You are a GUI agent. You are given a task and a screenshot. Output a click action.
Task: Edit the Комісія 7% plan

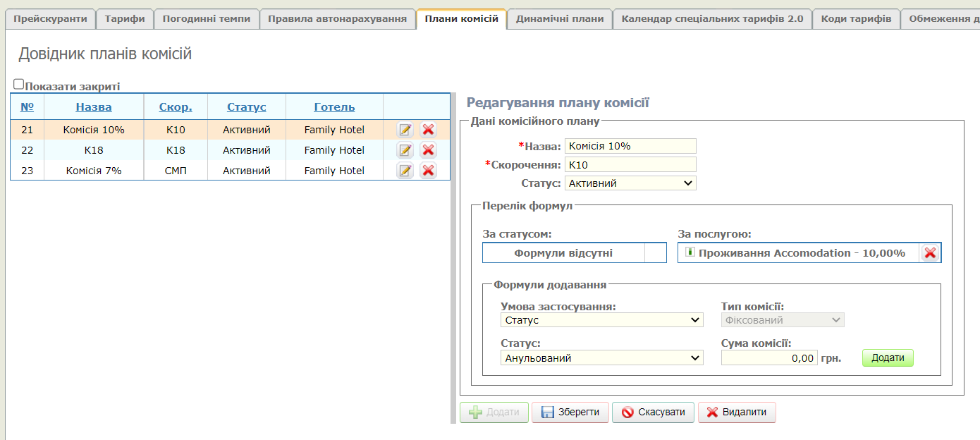[405, 171]
